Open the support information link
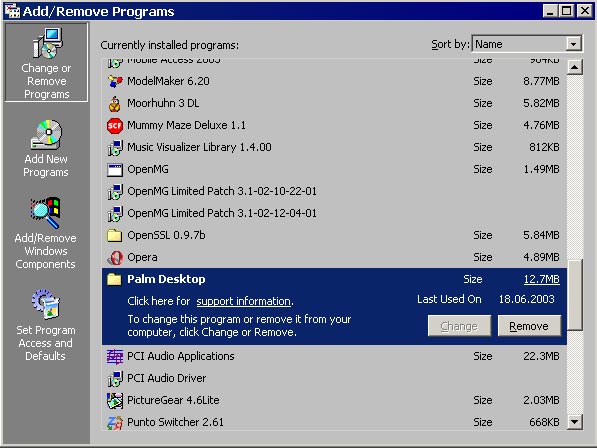 click(244, 301)
